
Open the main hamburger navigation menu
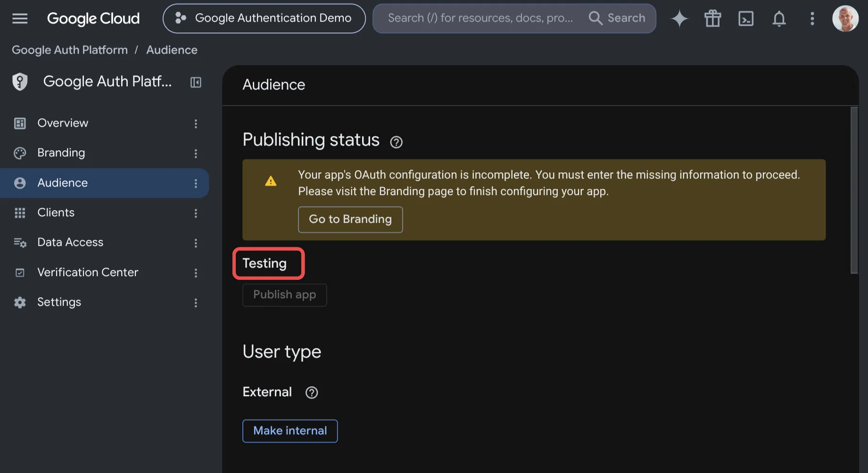pos(20,18)
